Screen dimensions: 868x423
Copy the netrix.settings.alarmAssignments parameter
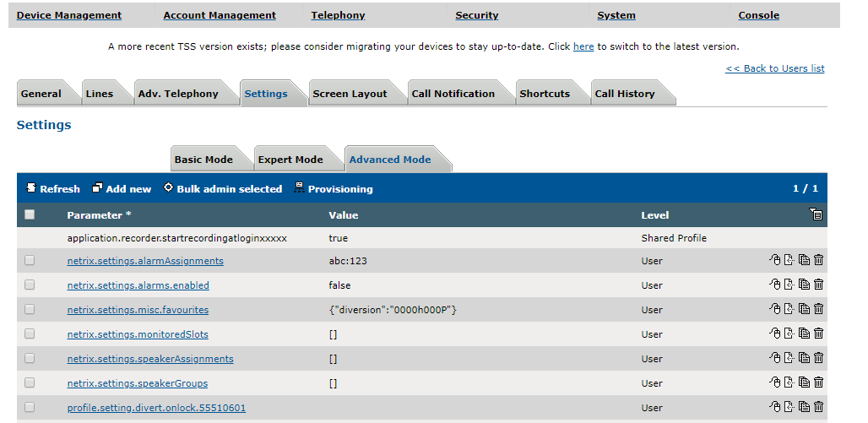coord(805,260)
